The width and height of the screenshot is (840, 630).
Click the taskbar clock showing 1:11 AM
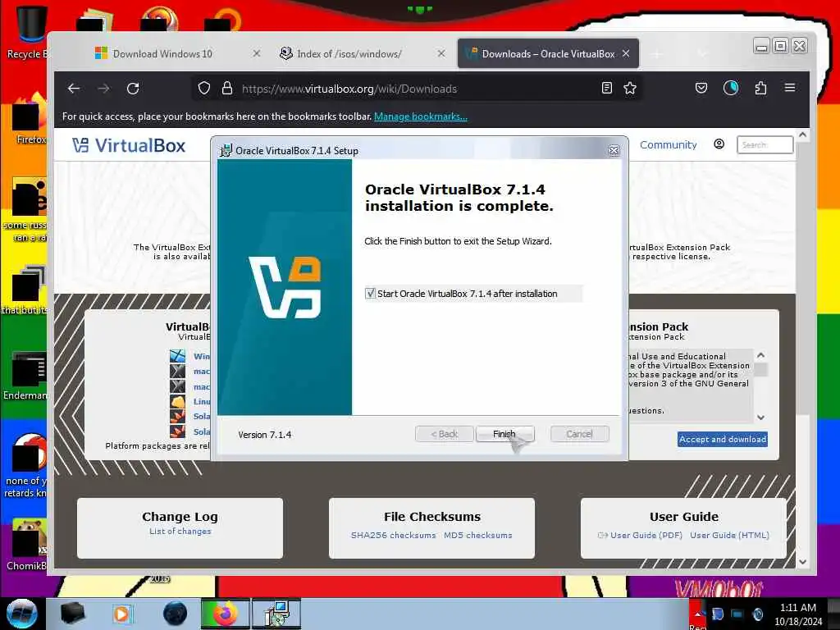coord(797,614)
